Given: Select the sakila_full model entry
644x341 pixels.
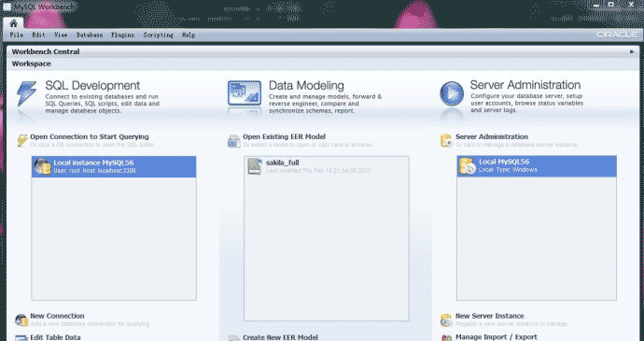Looking at the screenshot, I should coord(327,166).
